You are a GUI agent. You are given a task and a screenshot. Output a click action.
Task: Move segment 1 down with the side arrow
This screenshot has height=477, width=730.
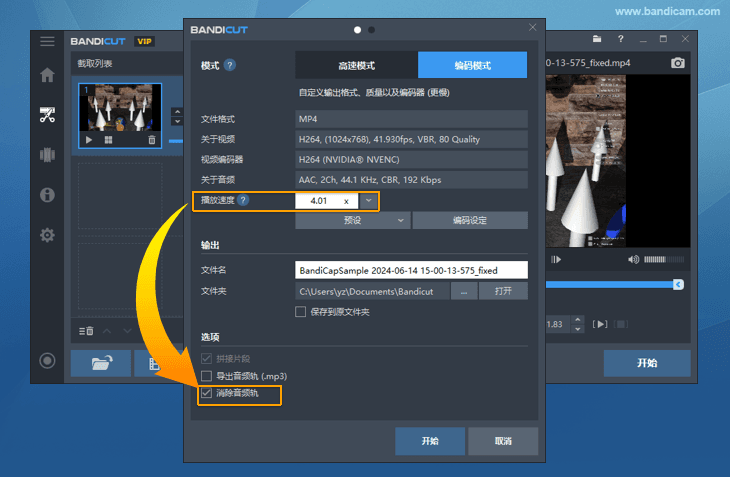click(x=177, y=121)
